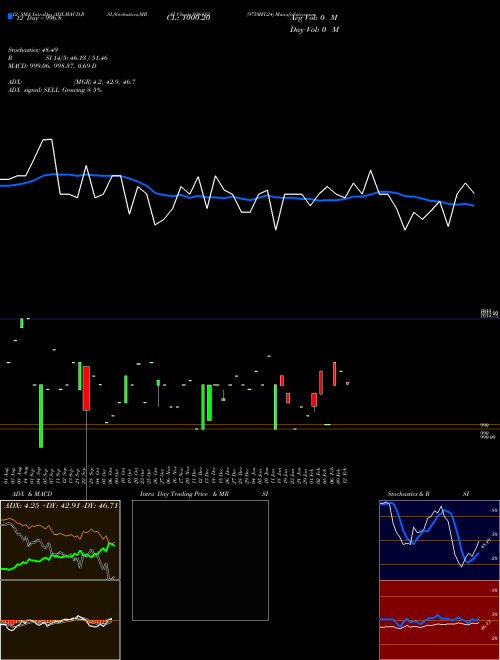This screenshot has width=500, height=660.
Task: Click the last small red candle on right
Action: click(348, 383)
